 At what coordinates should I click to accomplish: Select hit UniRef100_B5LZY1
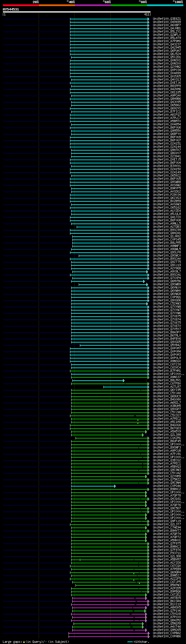pos(167,32)
